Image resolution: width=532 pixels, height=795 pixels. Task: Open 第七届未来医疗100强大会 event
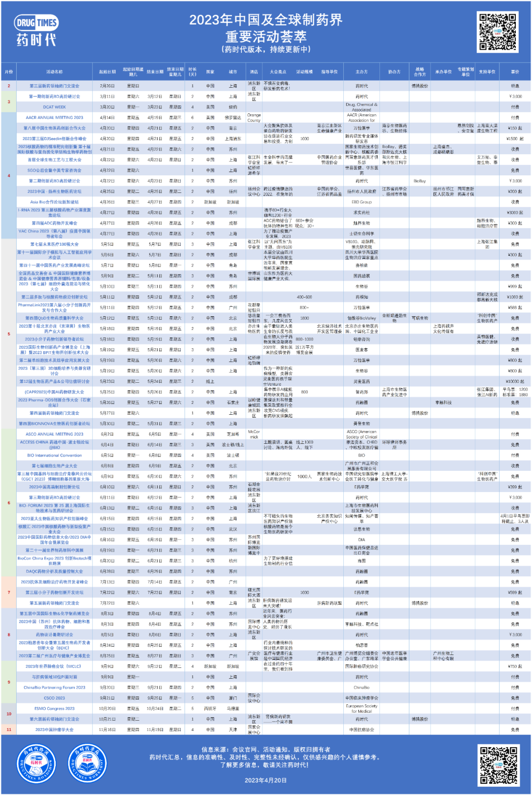[54, 244]
